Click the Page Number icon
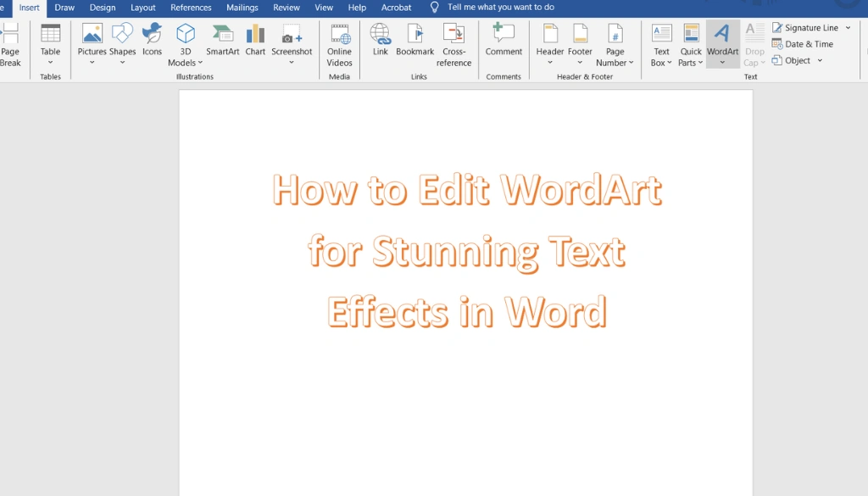868x496 pixels. point(615,33)
